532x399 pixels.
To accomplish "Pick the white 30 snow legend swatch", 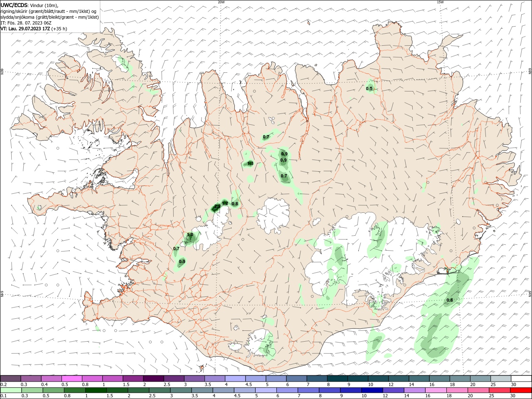I will [521, 379].
